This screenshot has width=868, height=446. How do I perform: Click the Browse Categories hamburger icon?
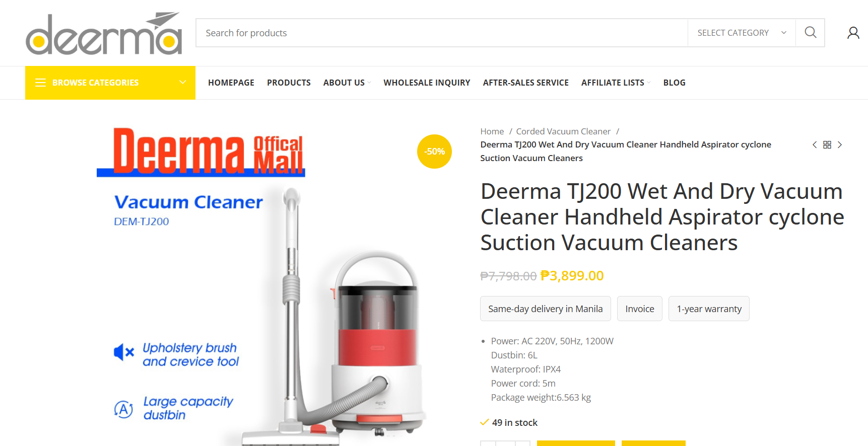click(40, 83)
